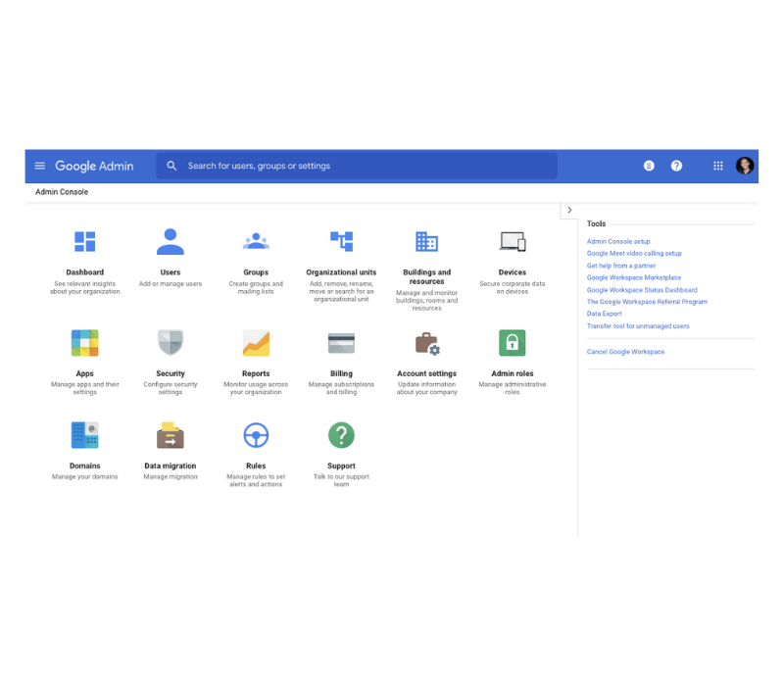Open the Billing card icon
The height and width of the screenshot is (686, 784).
[x=341, y=343]
